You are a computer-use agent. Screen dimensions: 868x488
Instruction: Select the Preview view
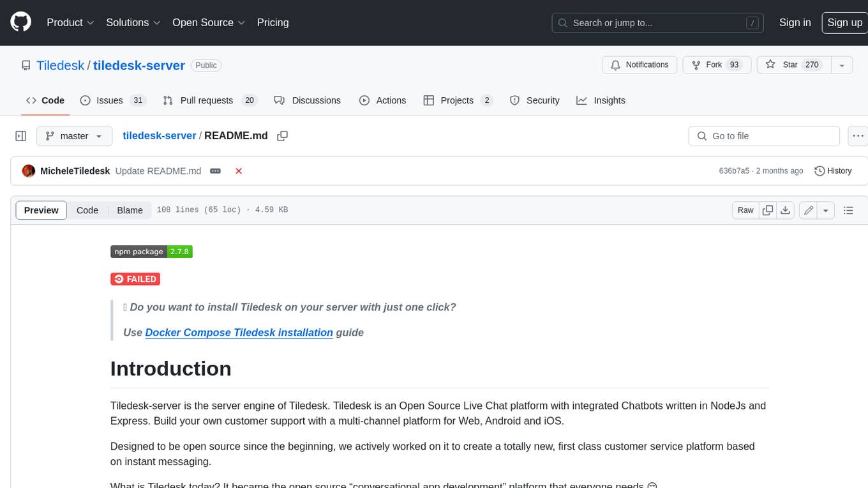[41, 210]
